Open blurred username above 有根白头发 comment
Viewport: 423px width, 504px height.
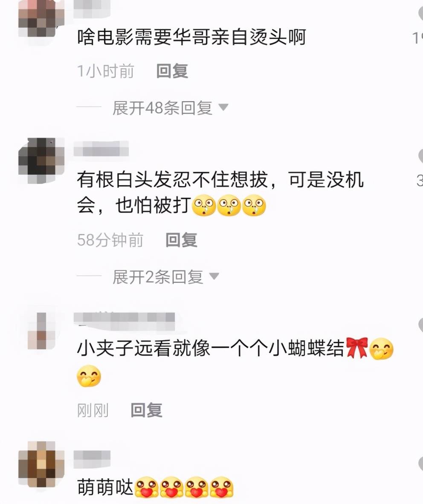[x=101, y=148]
